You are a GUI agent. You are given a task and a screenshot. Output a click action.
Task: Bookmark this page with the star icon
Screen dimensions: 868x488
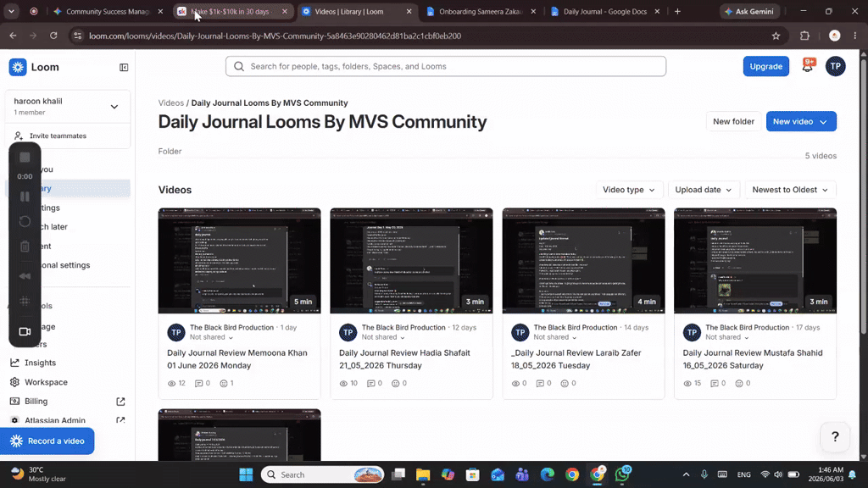coord(776,36)
